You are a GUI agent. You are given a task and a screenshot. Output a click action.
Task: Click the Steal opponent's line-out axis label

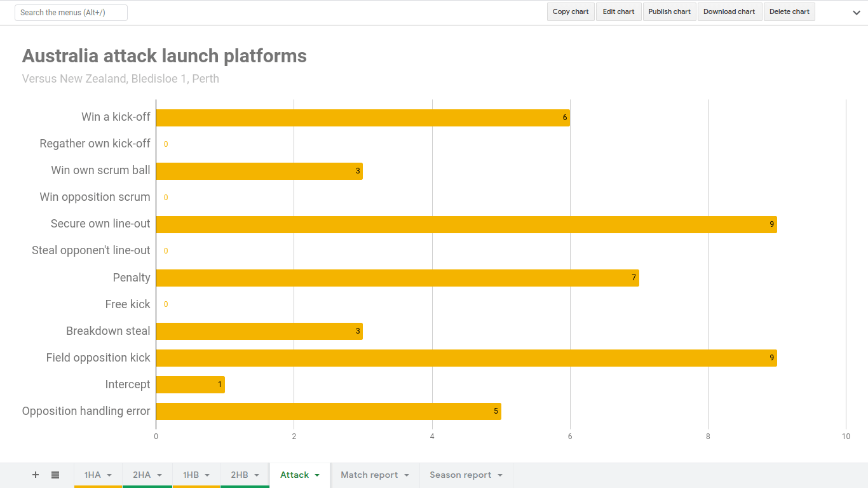[91, 250]
